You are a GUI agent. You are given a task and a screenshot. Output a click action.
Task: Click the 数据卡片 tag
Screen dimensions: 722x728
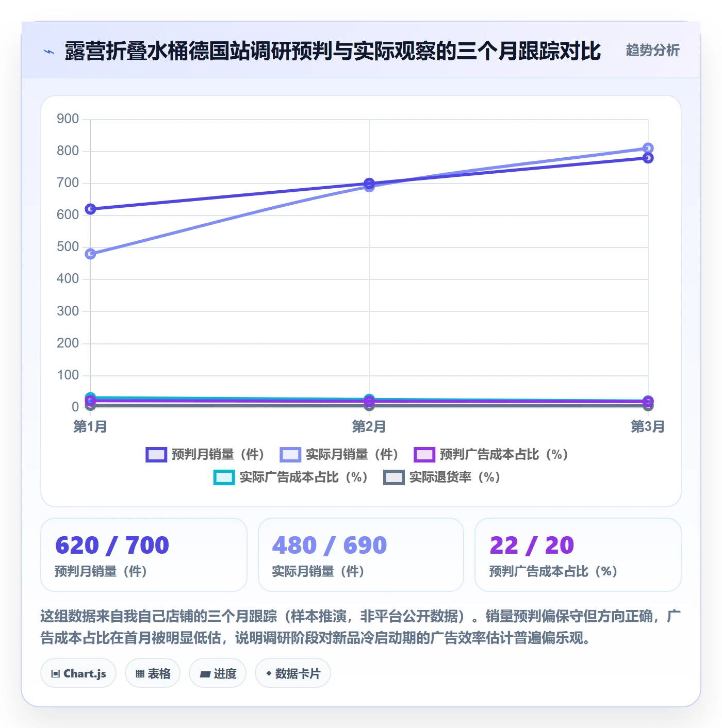click(x=293, y=673)
